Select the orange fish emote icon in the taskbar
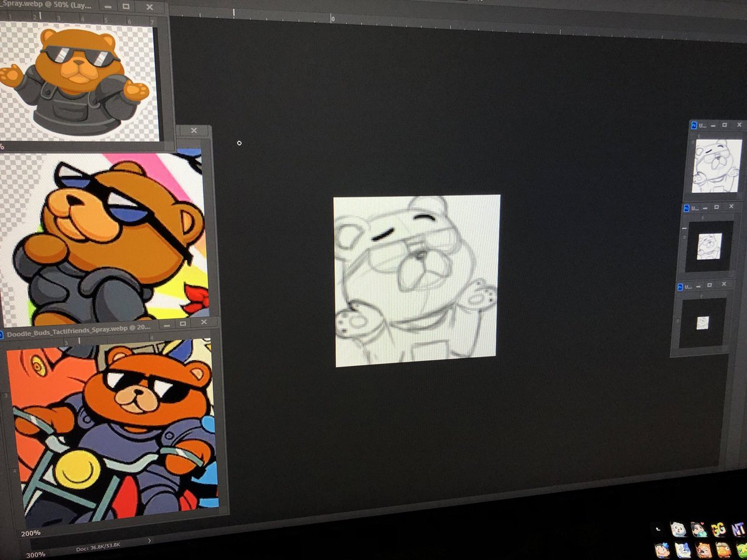The height and width of the screenshot is (560, 747). pos(724,551)
